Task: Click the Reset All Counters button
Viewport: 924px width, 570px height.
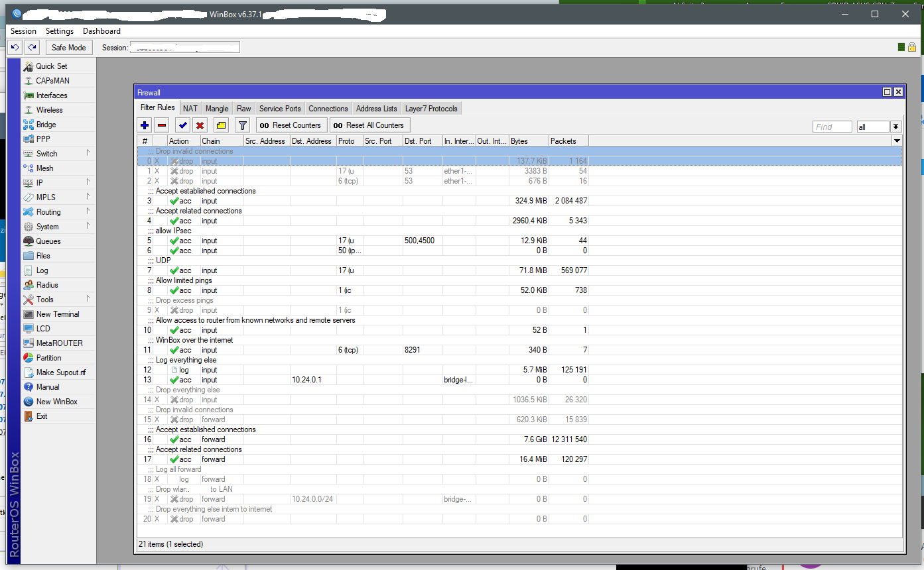Action: point(369,125)
